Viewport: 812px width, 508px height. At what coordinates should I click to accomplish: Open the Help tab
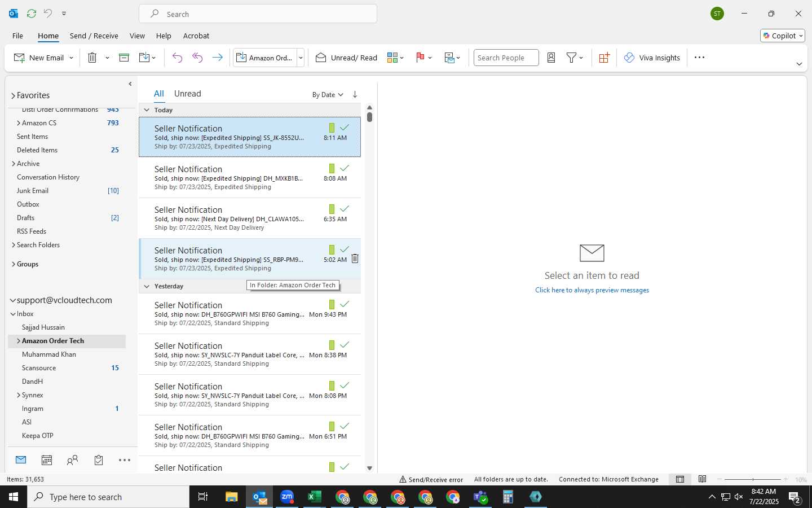coord(164,36)
